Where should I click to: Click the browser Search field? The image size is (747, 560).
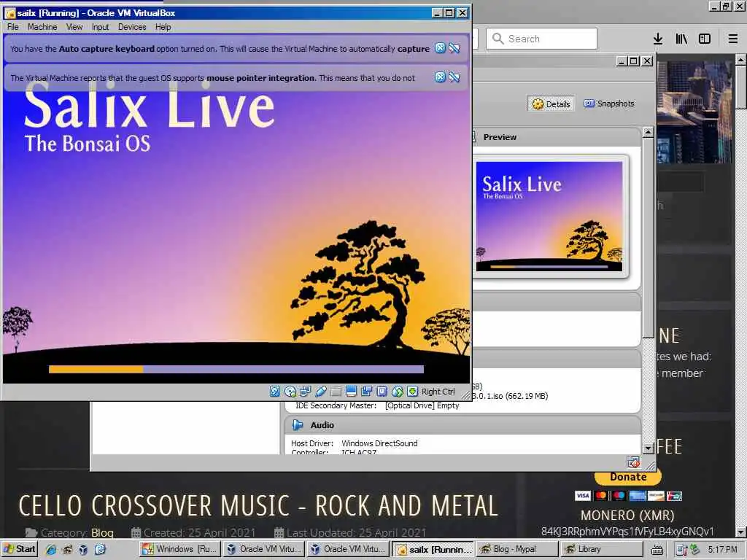point(542,39)
